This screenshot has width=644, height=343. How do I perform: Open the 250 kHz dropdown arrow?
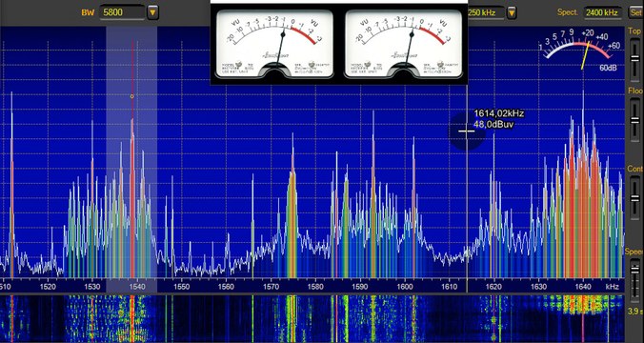pos(512,12)
